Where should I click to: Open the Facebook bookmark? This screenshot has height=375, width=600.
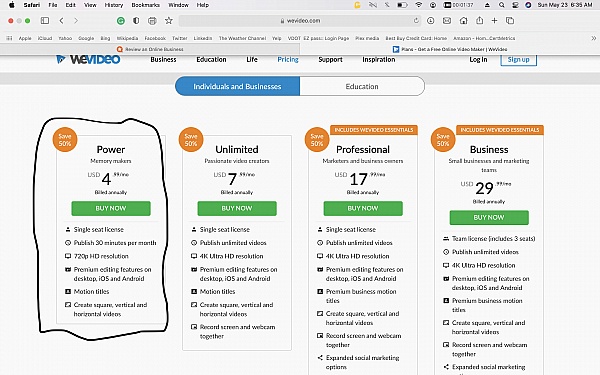155,38
